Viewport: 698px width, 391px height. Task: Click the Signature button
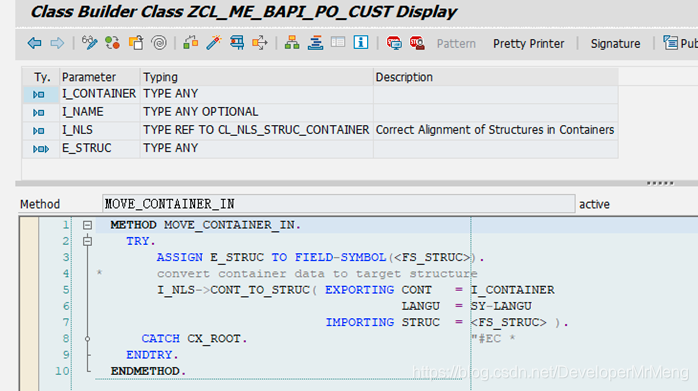[x=615, y=44]
